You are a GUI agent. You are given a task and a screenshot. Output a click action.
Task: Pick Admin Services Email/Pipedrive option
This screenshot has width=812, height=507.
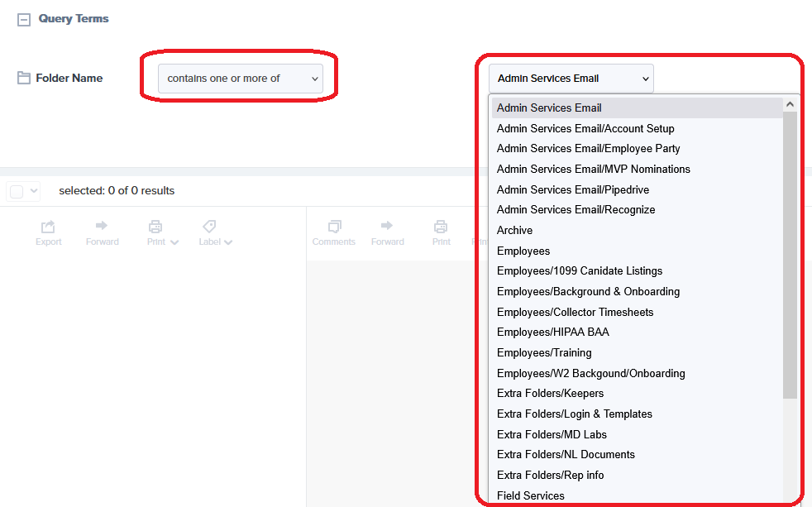coord(572,189)
